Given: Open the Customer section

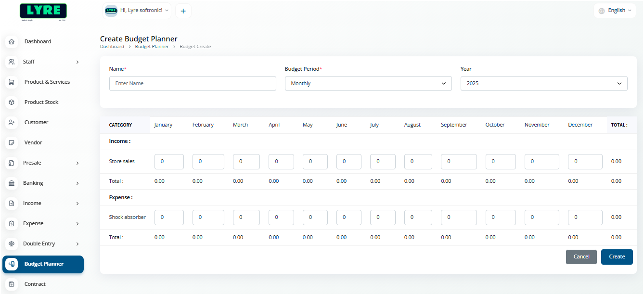Looking at the screenshot, I should click(x=36, y=122).
